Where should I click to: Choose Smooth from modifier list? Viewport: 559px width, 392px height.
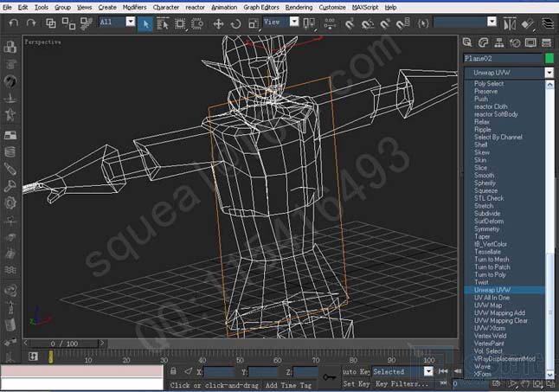[x=484, y=176]
